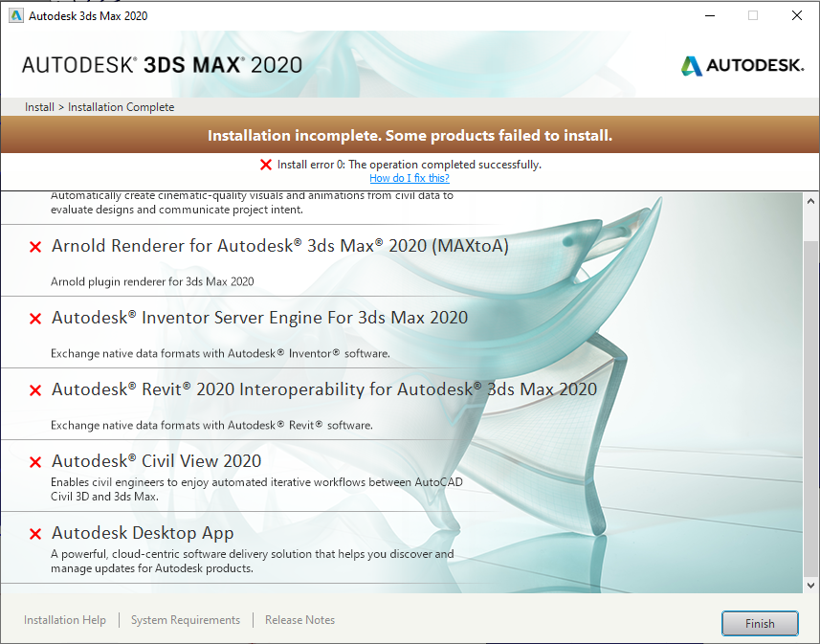
Task: Click the red X beside Arnold Renderer
Action: click(x=35, y=247)
